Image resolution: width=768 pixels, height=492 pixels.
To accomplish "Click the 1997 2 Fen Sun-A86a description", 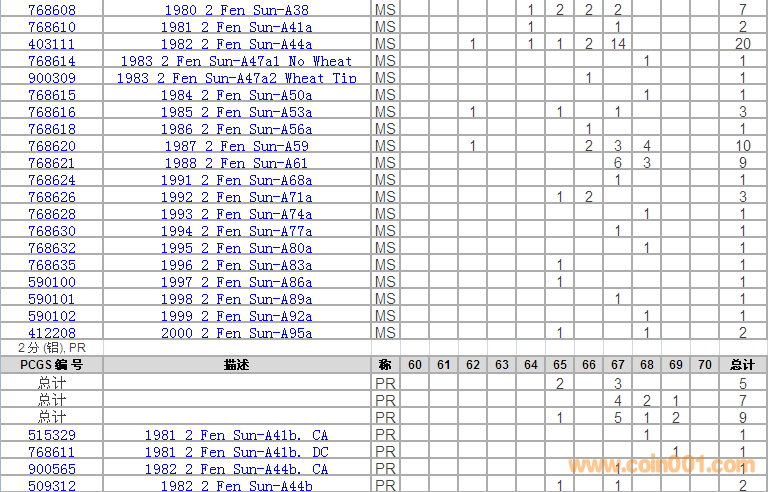I will point(236,282).
